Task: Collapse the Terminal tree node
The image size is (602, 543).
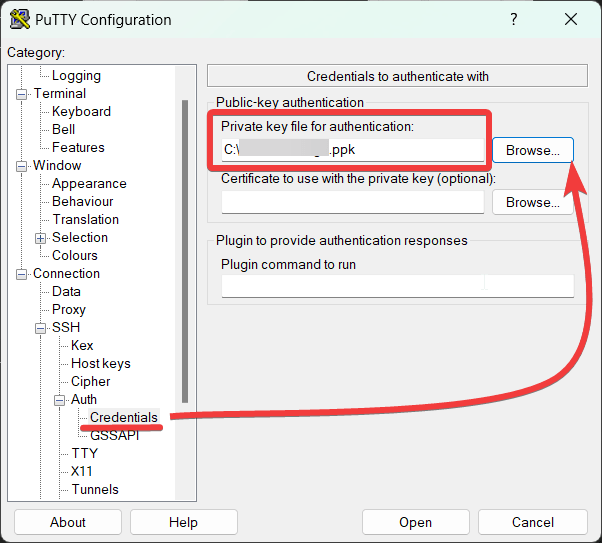Action: tap(22, 93)
